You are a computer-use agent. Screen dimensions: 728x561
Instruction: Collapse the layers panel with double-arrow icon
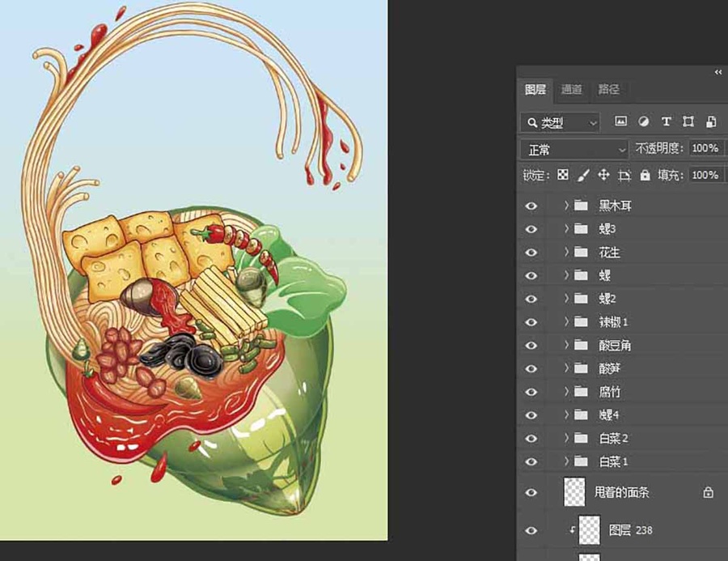coord(718,72)
